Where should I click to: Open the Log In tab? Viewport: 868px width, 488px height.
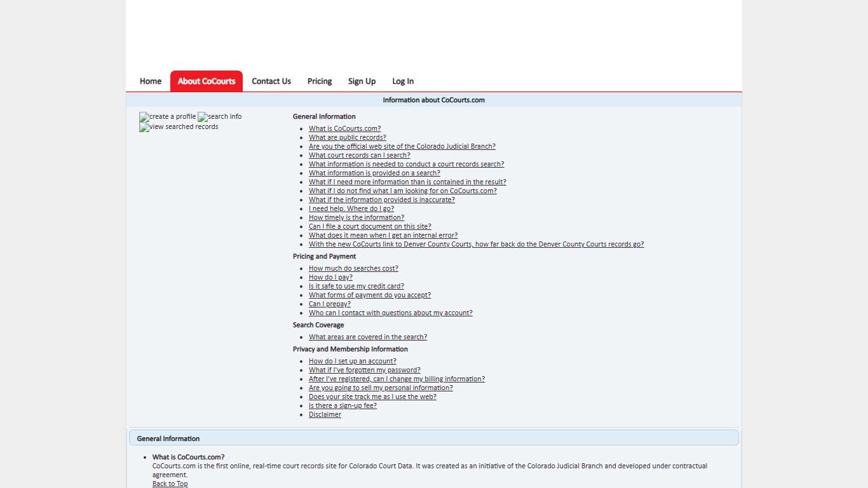(403, 81)
